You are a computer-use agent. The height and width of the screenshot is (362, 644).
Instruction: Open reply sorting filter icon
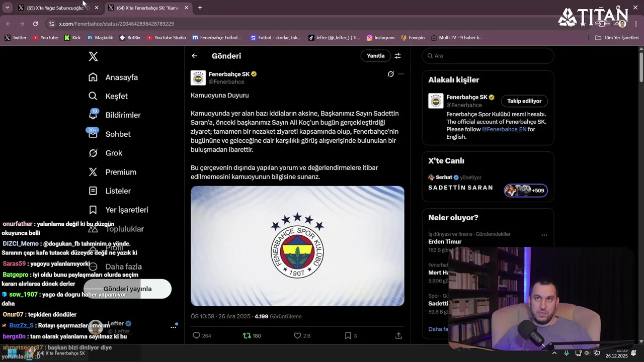pos(397,56)
